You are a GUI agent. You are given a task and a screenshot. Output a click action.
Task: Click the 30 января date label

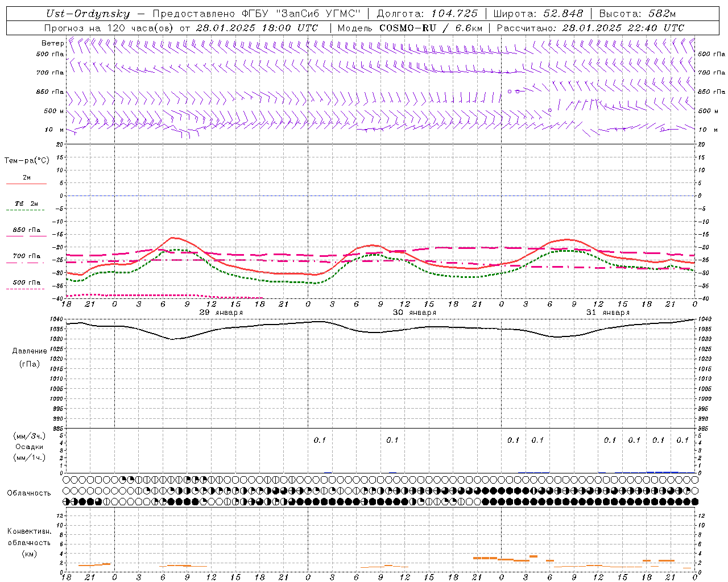coord(415,313)
